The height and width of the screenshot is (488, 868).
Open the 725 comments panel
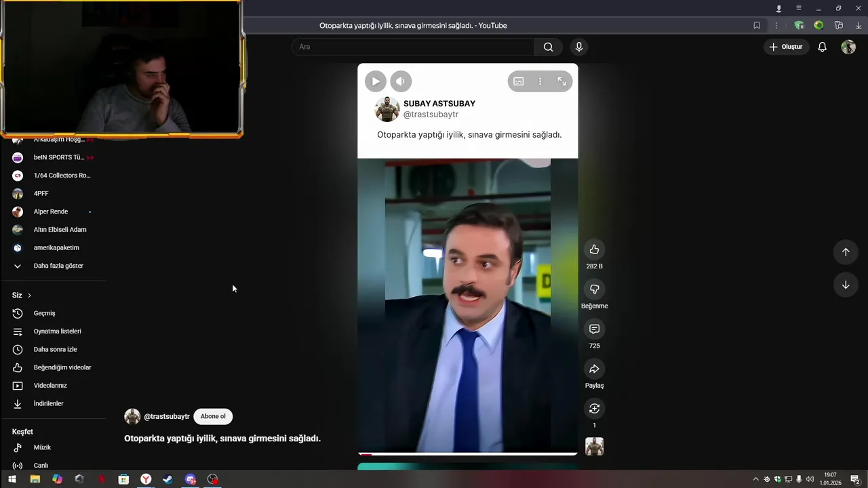click(594, 329)
